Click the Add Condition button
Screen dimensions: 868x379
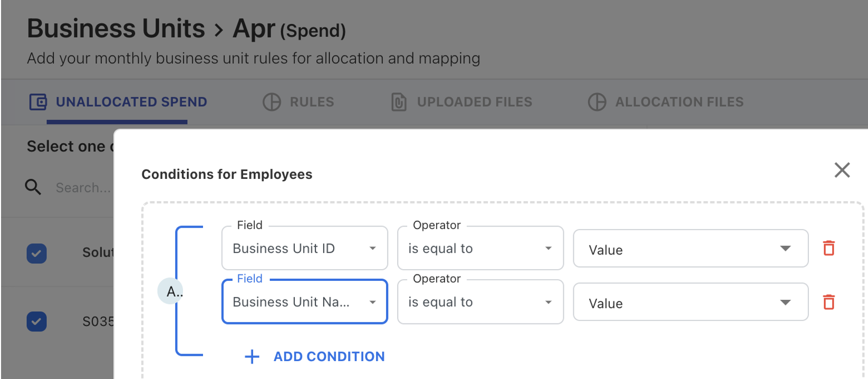click(x=329, y=357)
